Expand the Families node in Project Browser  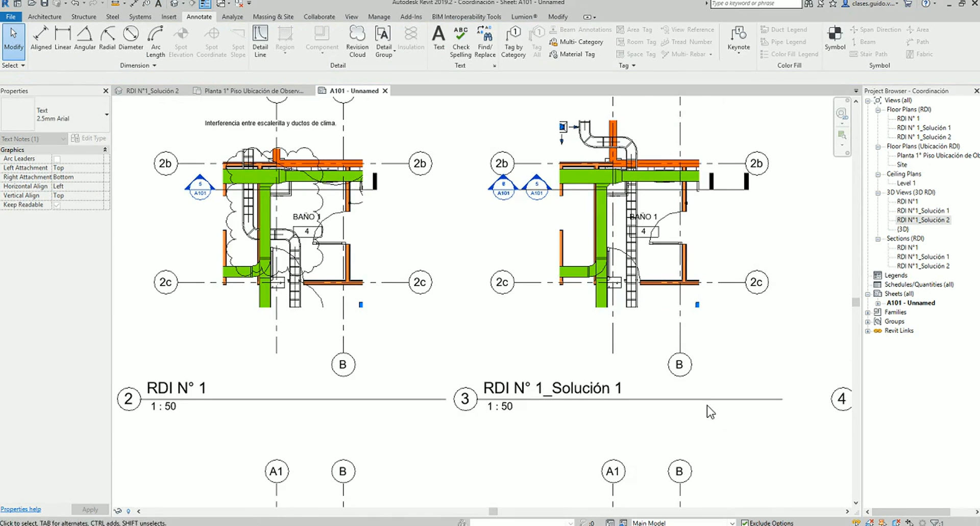coord(868,313)
